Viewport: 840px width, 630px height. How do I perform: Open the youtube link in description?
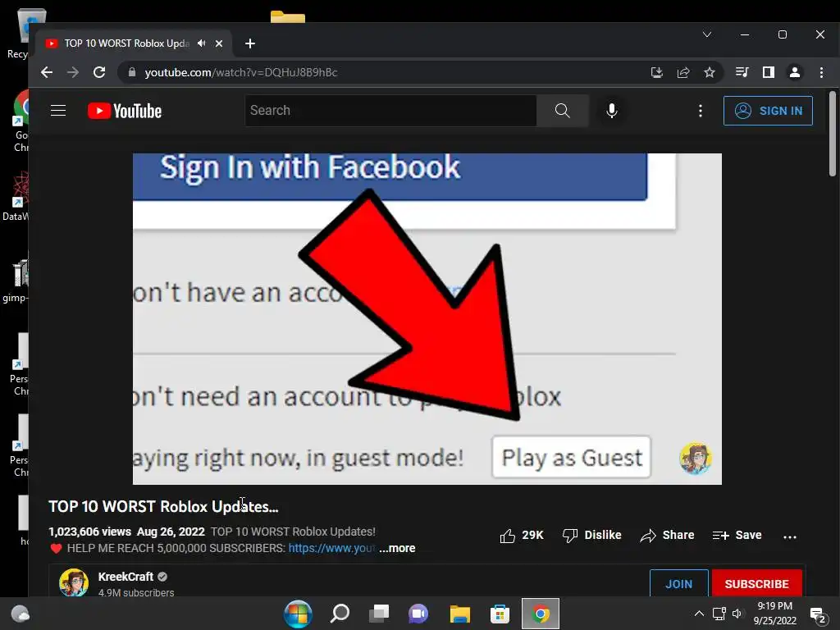(x=332, y=548)
